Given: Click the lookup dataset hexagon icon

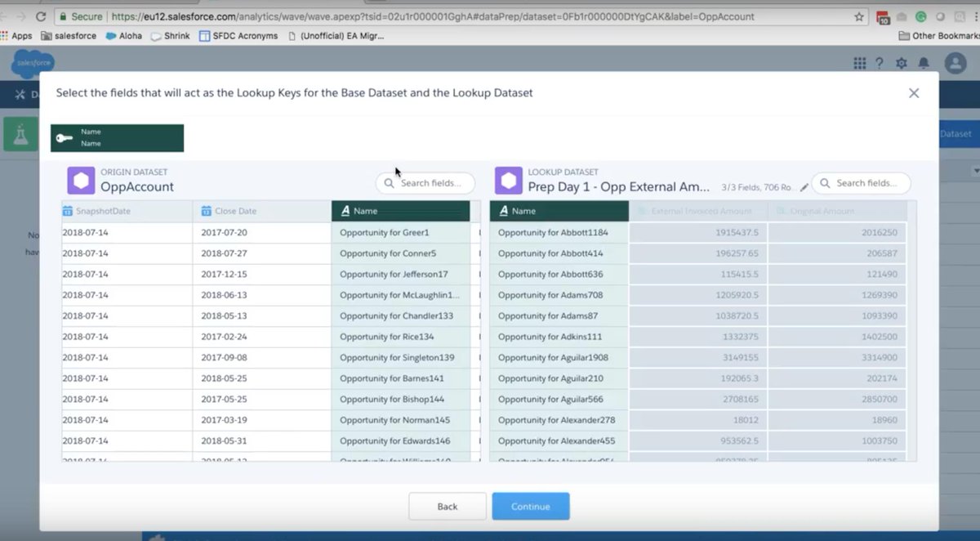Looking at the screenshot, I should 509,181.
